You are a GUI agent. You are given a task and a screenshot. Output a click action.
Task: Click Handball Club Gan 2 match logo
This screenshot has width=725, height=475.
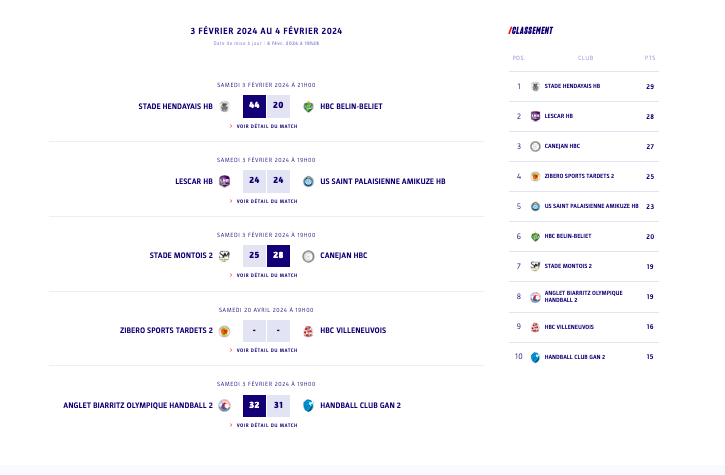click(308, 405)
